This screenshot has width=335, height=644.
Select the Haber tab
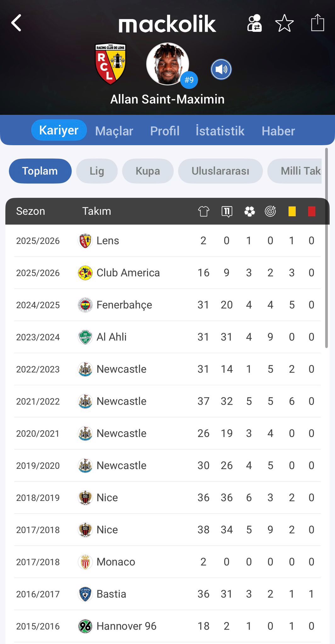click(x=278, y=131)
